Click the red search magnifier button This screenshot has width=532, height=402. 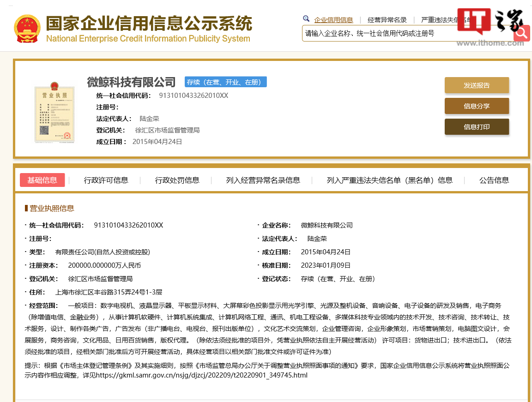(522, 33)
